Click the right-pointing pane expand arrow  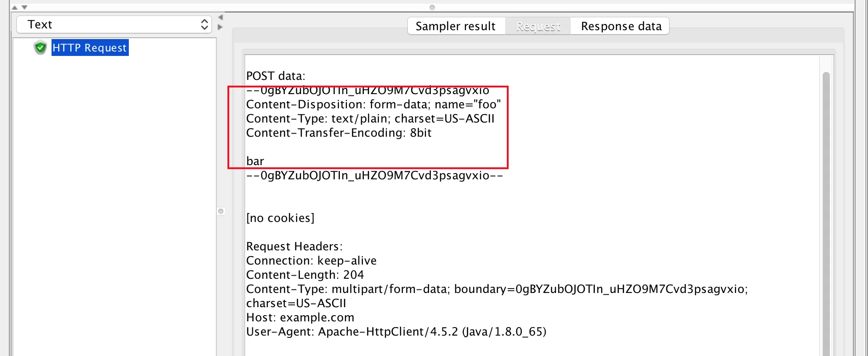tap(220, 27)
